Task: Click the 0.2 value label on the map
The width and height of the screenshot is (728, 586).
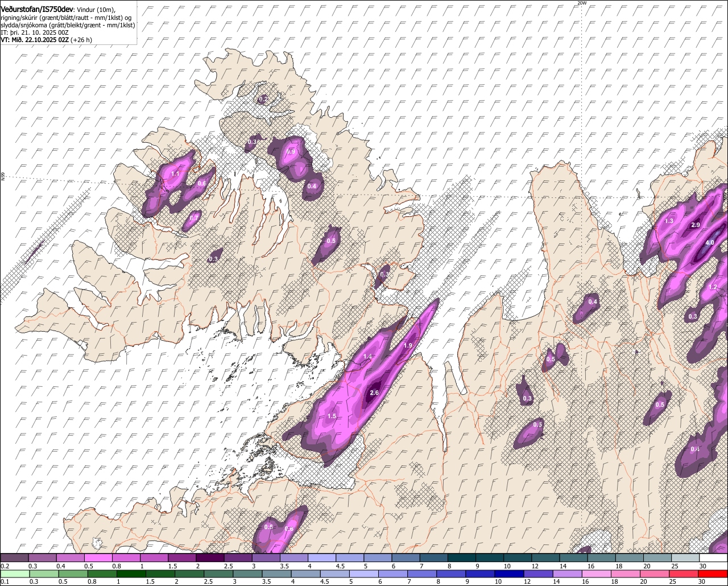Action: click(x=263, y=99)
